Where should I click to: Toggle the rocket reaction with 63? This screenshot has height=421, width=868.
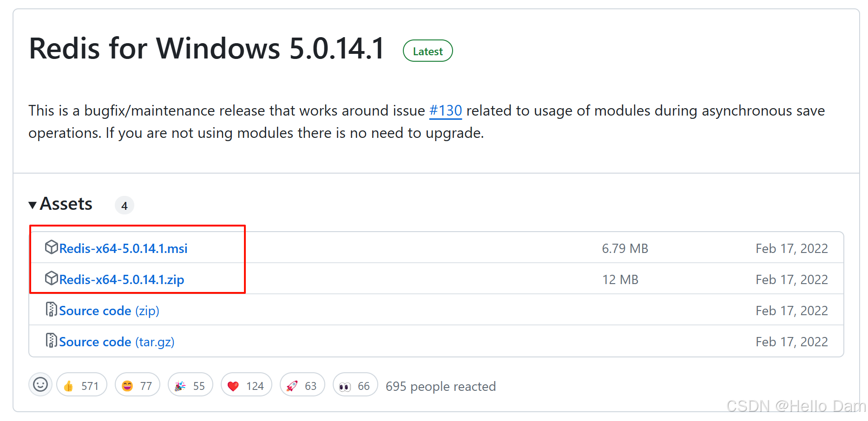302,385
